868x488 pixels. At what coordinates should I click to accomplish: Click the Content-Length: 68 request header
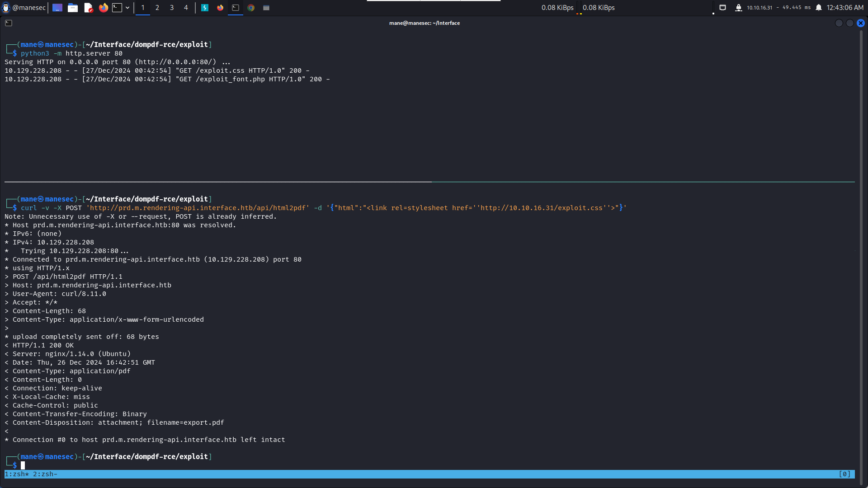45,311
